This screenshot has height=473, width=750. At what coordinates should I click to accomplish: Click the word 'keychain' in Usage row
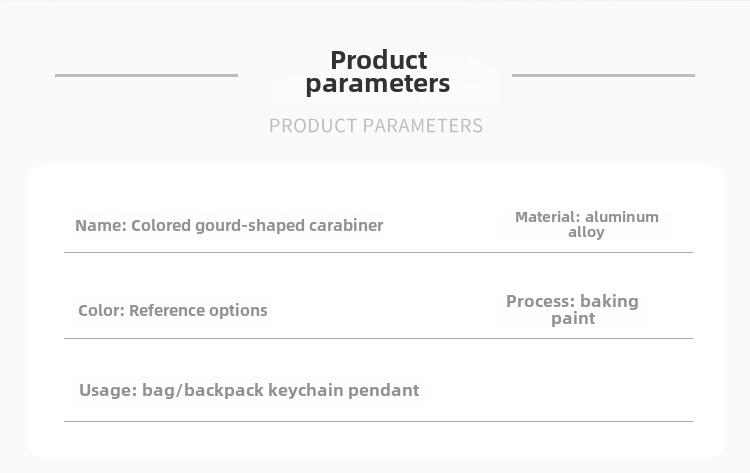click(x=306, y=390)
